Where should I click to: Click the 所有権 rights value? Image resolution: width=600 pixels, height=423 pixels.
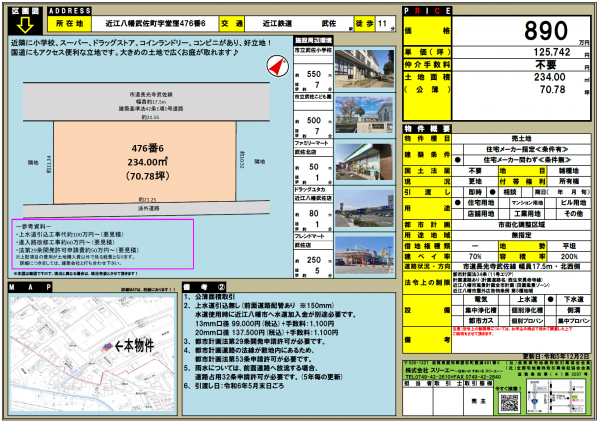(569, 181)
